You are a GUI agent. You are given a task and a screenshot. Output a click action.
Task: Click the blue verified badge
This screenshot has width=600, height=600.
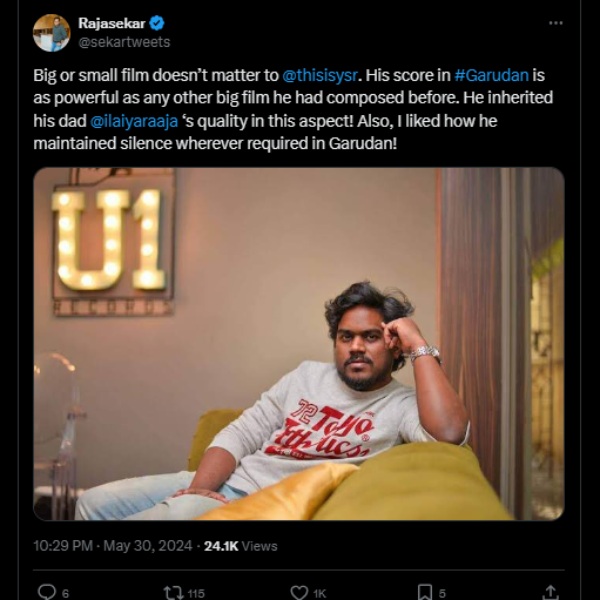point(157,23)
